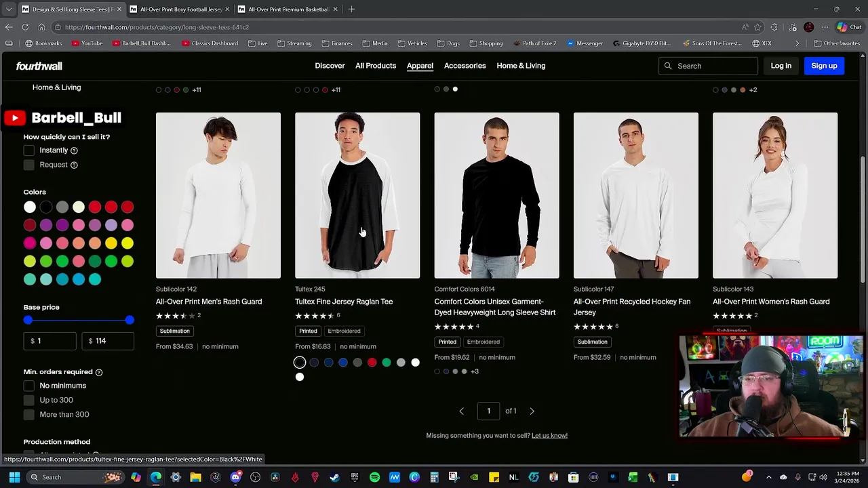868x488 pixels.
Task: Select the white color filter swatch
Action: [30, 207]
